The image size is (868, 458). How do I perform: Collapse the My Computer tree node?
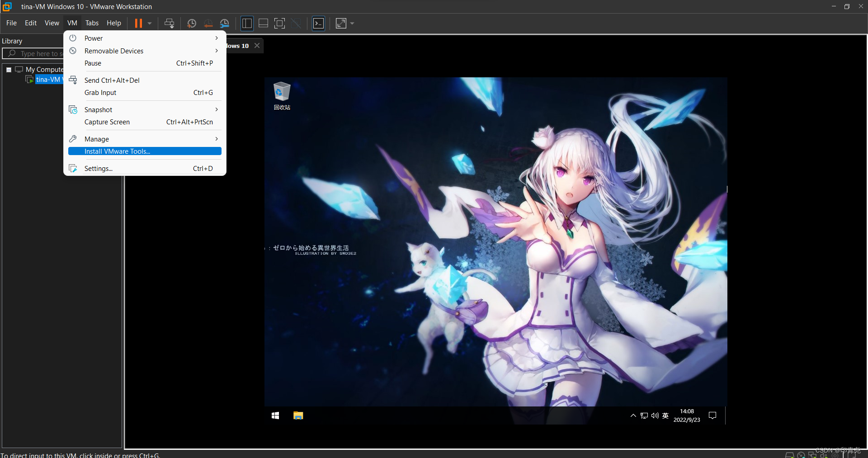(x=9, y=70)
